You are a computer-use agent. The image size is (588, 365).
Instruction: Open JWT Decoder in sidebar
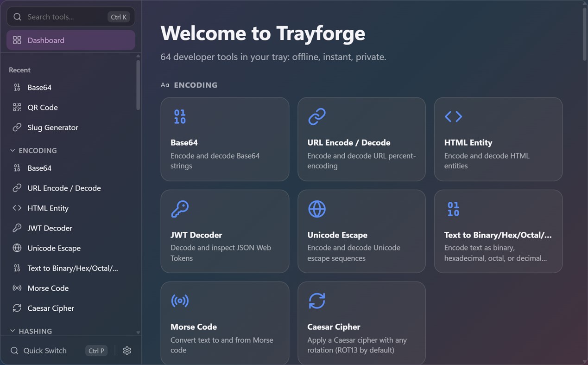tap(71, 228)
